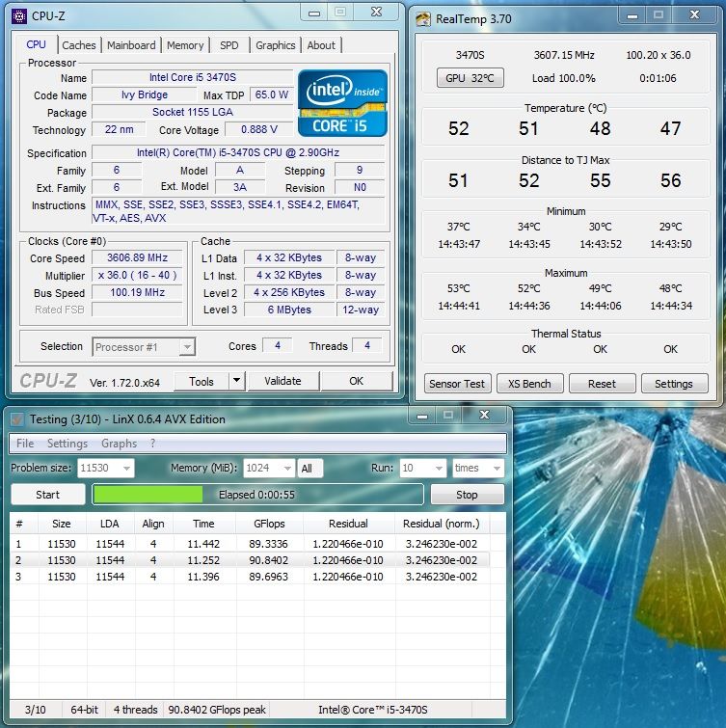Click the Load 100.0% reading in RealTemp
This screenshot has height=728, width=726.
(563, 78)
